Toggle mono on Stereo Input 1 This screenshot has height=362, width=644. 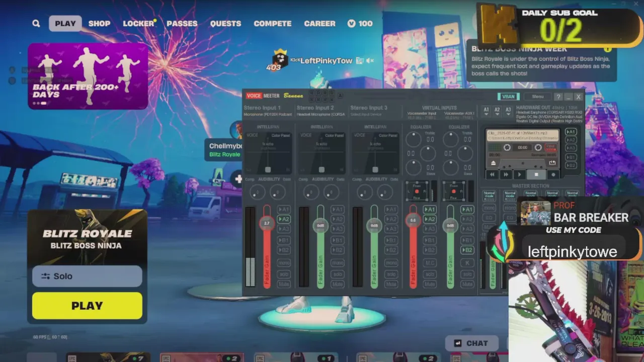tap(284, 263)
